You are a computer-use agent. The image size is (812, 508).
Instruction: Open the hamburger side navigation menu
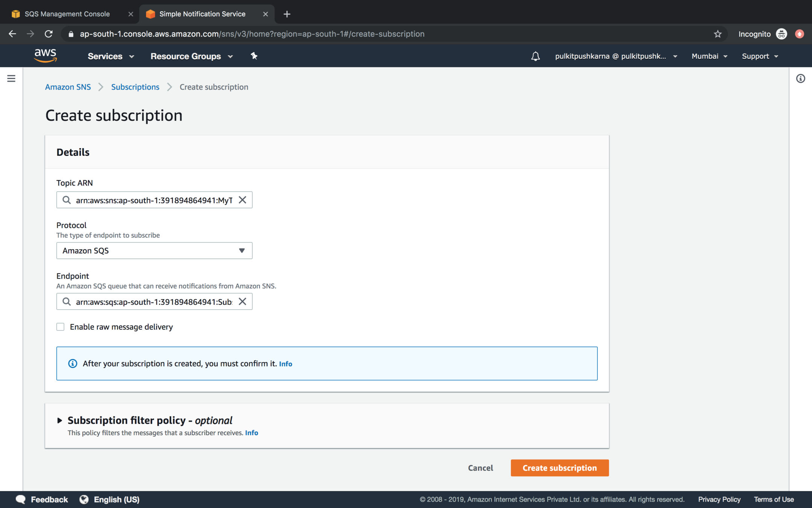(x=11, y=78)
